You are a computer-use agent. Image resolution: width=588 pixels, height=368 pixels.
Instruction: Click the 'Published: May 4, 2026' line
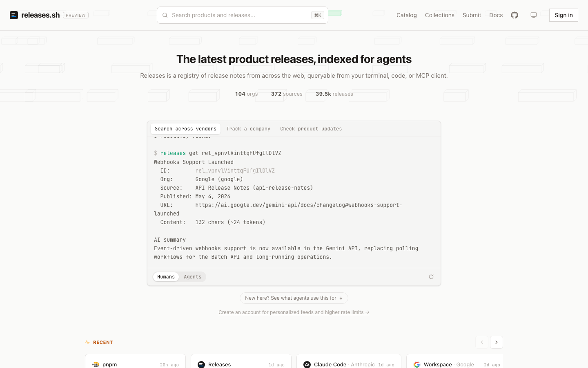[x=195, y=197]
